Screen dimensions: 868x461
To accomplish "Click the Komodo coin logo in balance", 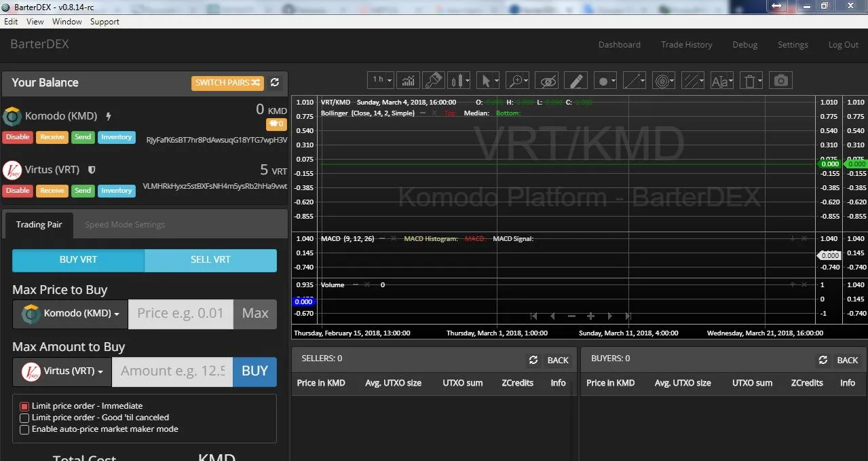I will 12,116.
